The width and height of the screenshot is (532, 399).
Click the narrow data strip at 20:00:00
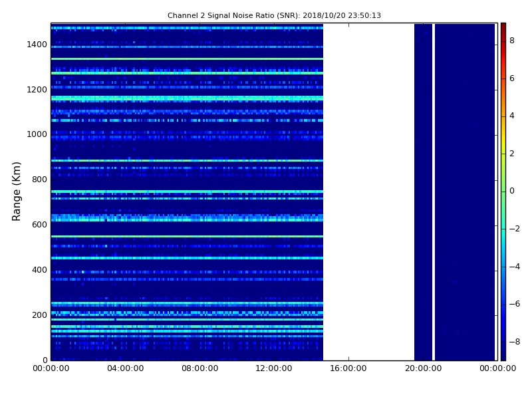pyautogui.click(x=423, y=192)
